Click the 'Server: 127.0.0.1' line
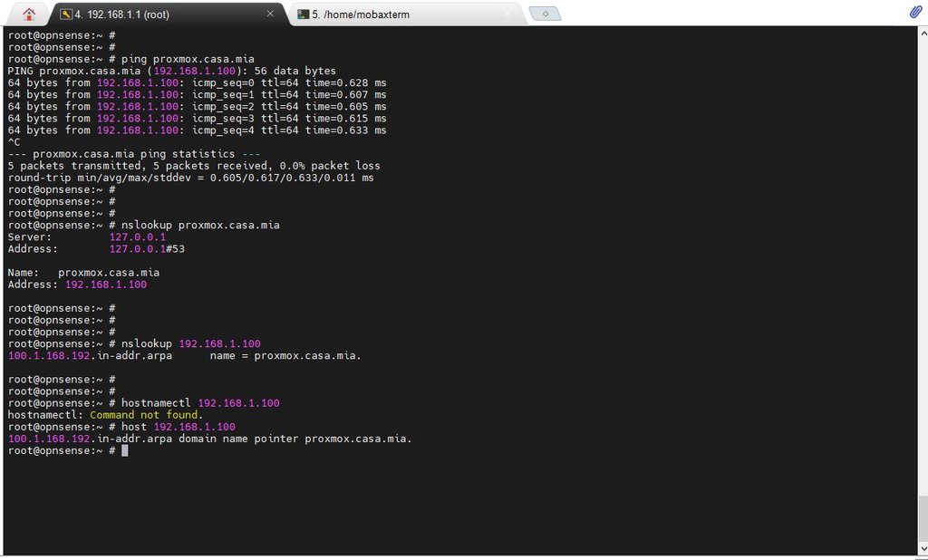This screenshot has height=560, width=928. coord(87,237)
